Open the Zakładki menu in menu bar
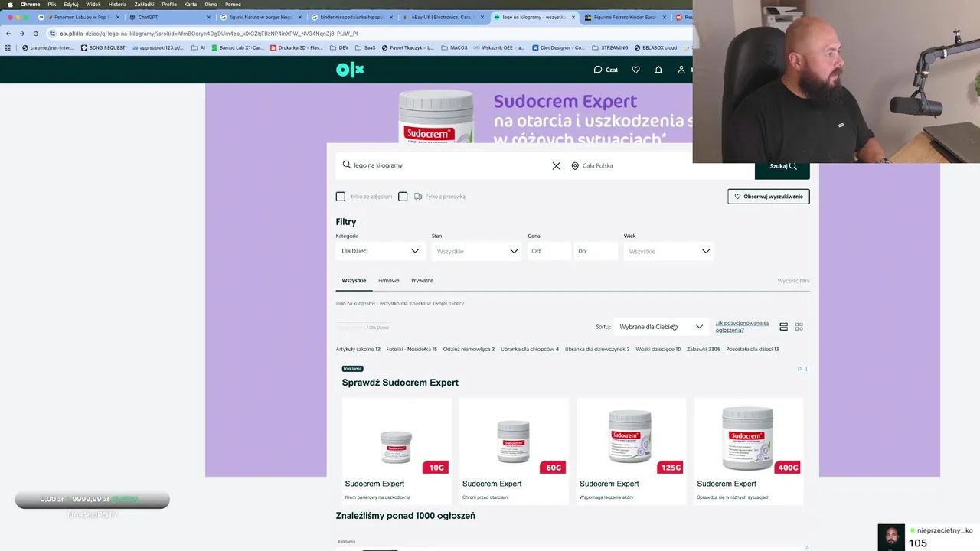This screenshot has height=551, width=980. 144,4
